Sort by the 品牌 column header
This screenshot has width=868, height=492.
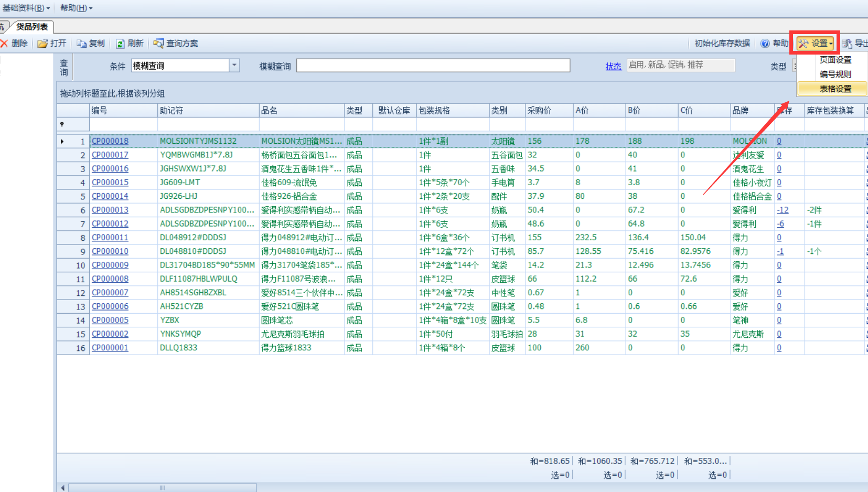(x=753, y=111)
